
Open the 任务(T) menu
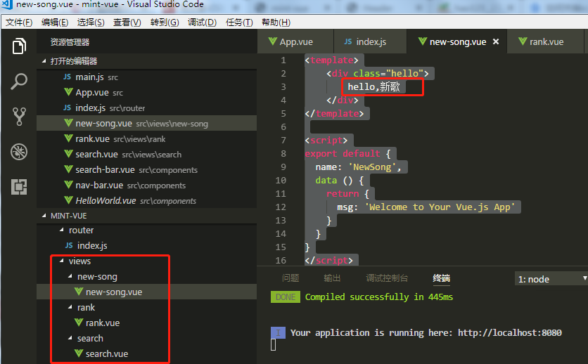pos(239,22)
